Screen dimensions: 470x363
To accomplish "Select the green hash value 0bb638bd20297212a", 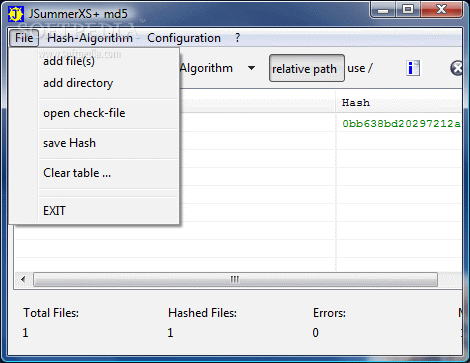I will tap(401, 124).
